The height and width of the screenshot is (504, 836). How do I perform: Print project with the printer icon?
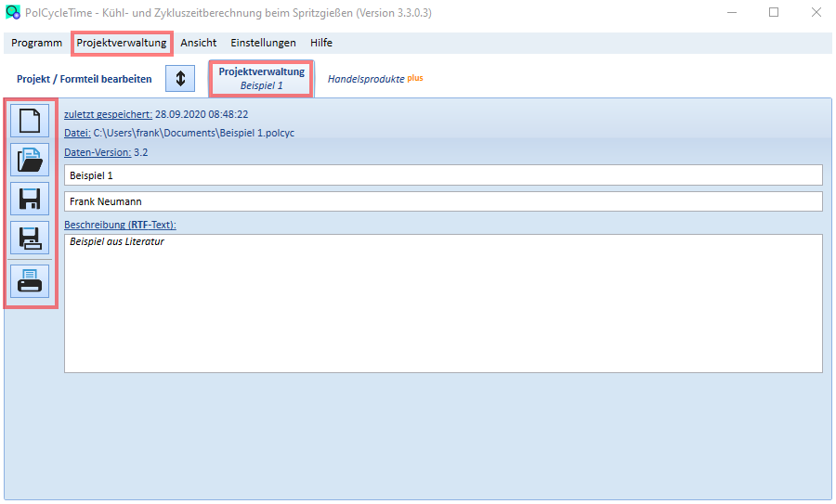tap(30, 280)
